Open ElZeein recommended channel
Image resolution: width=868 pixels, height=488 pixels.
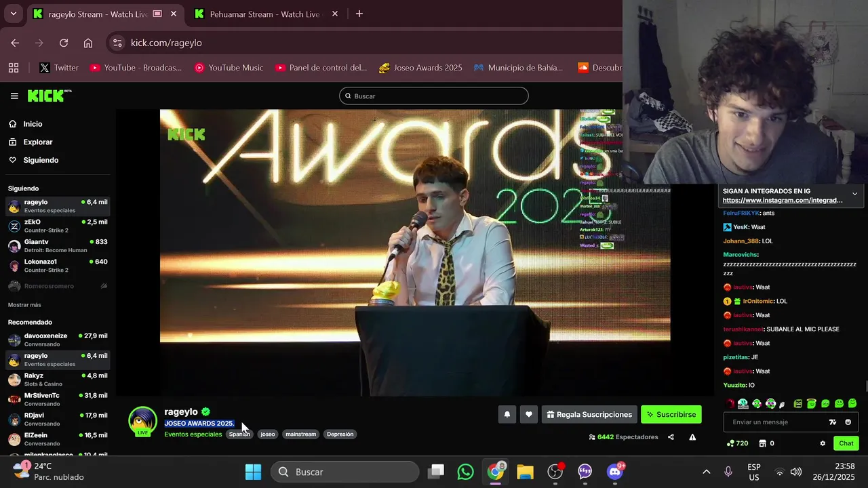(x=58, y=439)
